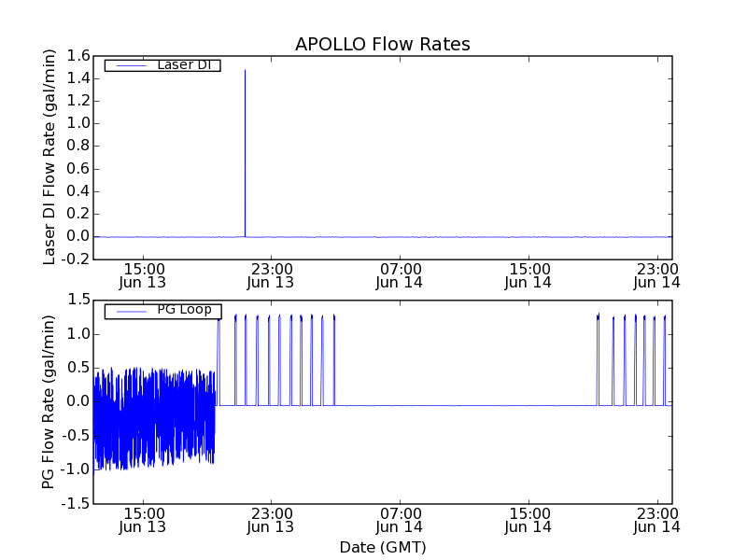Click the -0.5 tick on PG Flow axis
The height and width of the screenshot is (560, 747).
click(x=76, y=435)
